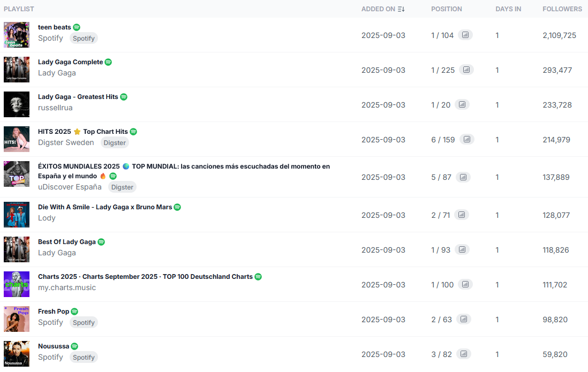588x372 pixels.
Task: Click Spotify icon next to Top Chart Hits
Action: (x=133, y=132)
